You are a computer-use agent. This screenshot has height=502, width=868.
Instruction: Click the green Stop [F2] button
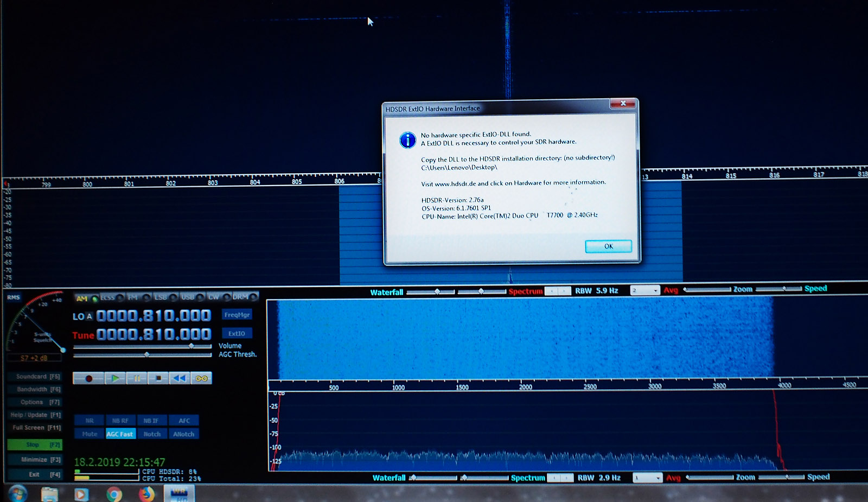pos(35,444)
